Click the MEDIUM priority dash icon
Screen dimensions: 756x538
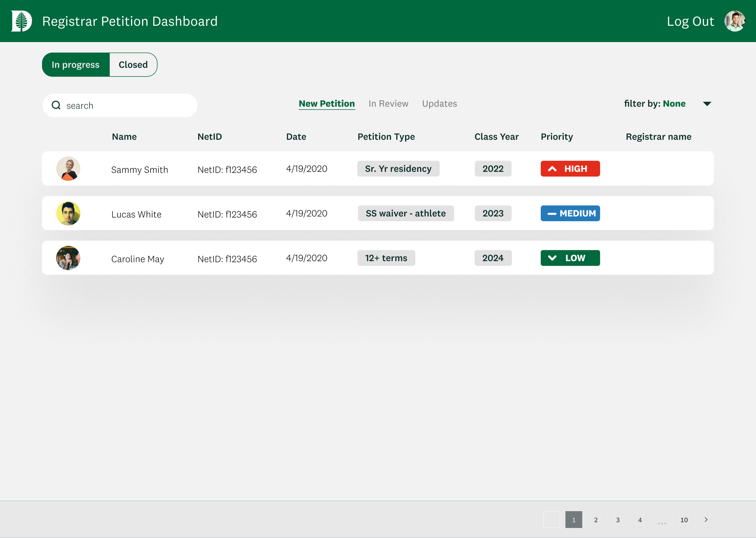(x=552, y=214)
